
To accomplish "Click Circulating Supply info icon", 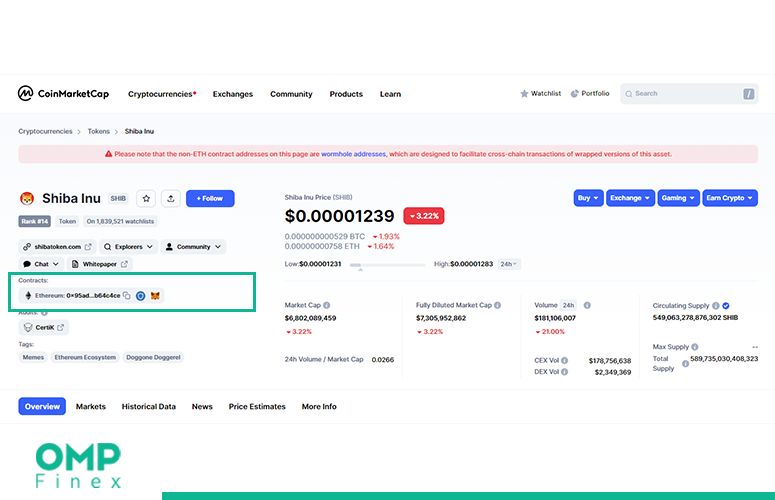I will pos(716,306).
